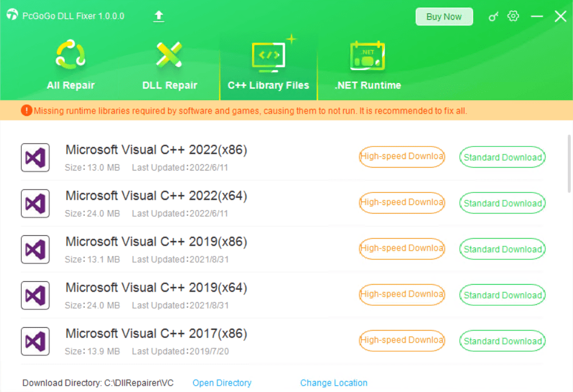573x392 pixels.
Task: Click Visual Studio icon for C++ 2017(x86)
Action: [35, 341]
